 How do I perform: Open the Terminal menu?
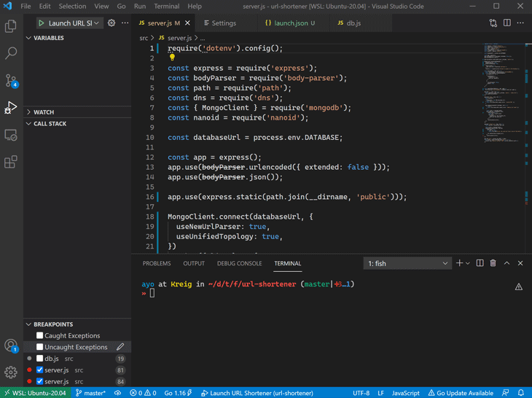tap(167, 6)
